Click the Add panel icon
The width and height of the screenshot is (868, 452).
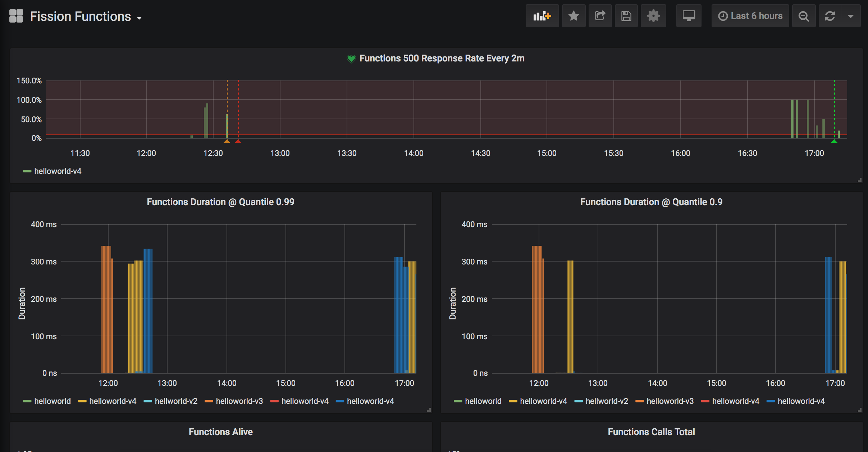(x=542, y=16)
